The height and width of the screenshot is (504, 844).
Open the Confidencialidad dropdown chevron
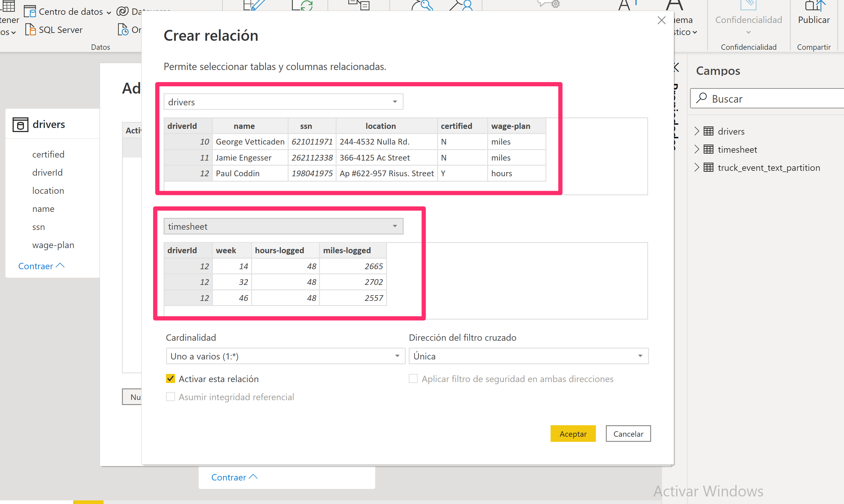pos(748,33)
